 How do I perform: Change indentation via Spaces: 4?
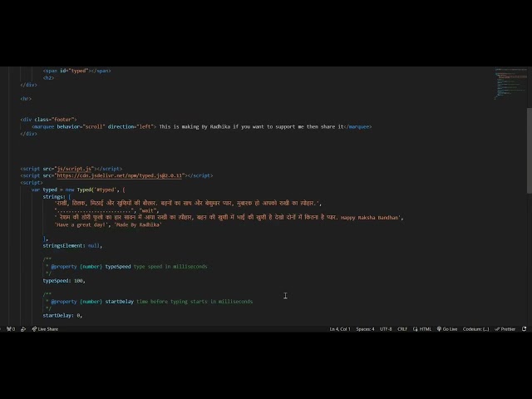pyautogui.click(x=365, y=329)
